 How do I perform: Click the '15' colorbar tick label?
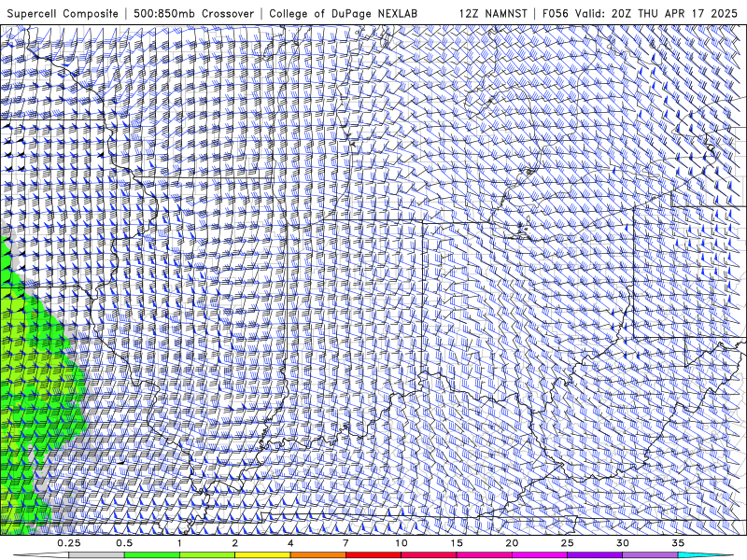(457, 543)
